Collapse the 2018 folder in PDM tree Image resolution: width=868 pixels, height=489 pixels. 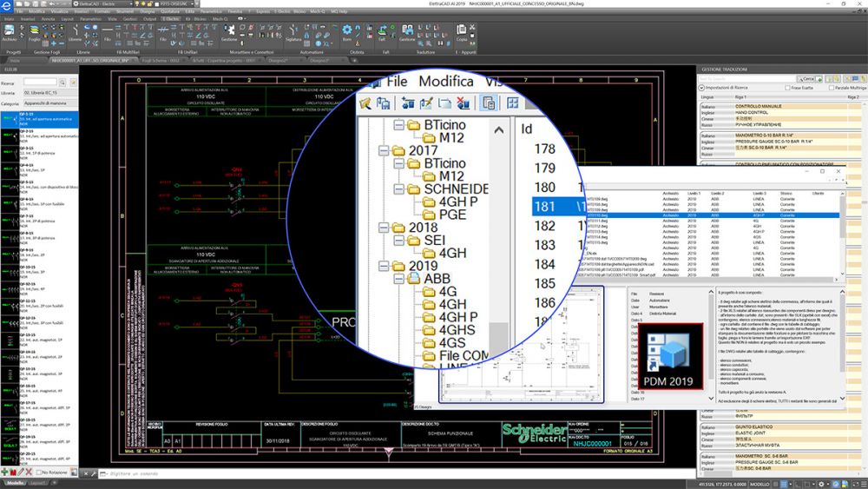[384, 228]
